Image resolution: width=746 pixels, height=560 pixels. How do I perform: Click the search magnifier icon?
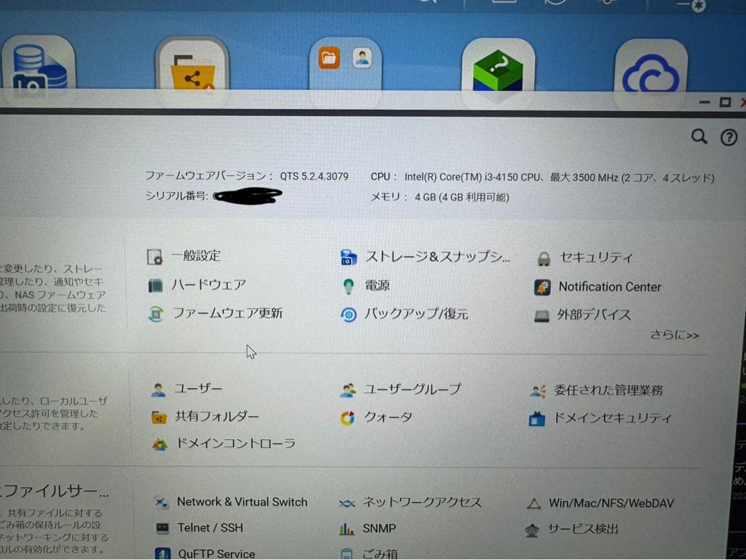pos(699,137)
